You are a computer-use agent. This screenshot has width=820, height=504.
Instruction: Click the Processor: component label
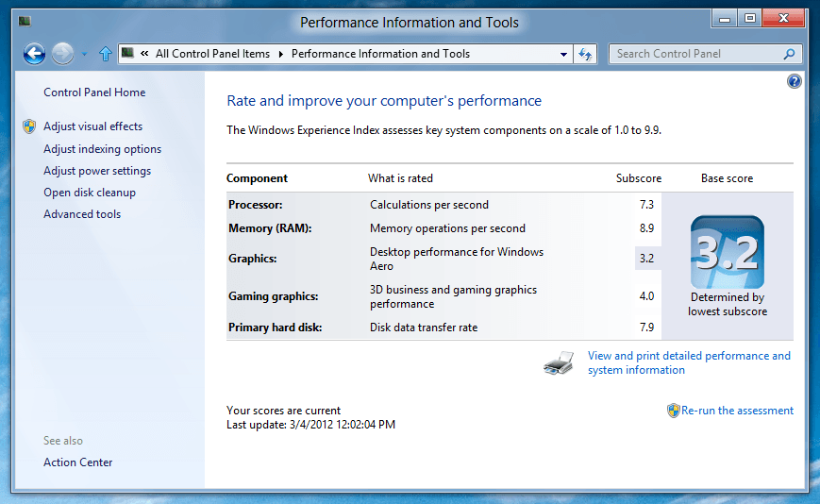(255, 205)
